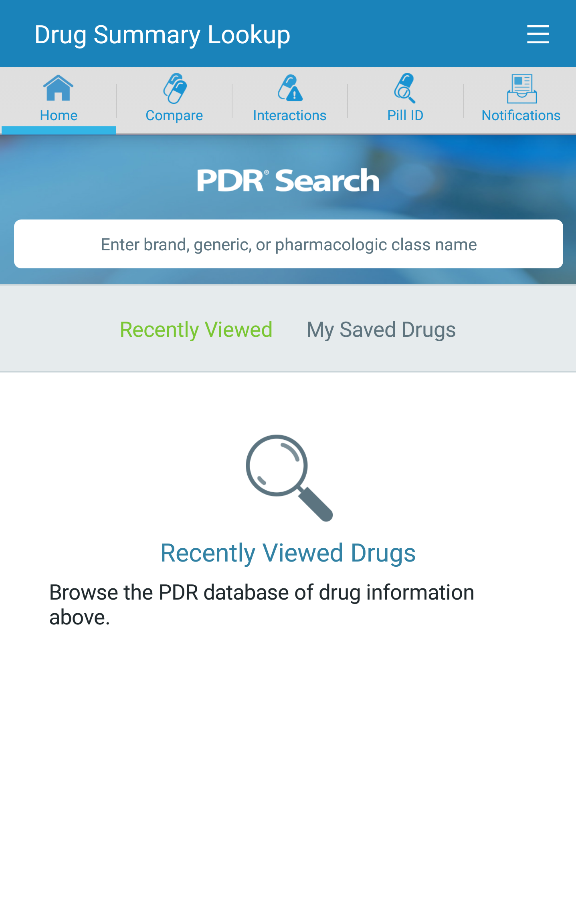Tap the Home house icon
The height and width of the screenshot is (924, 576).
pos(58,88)
